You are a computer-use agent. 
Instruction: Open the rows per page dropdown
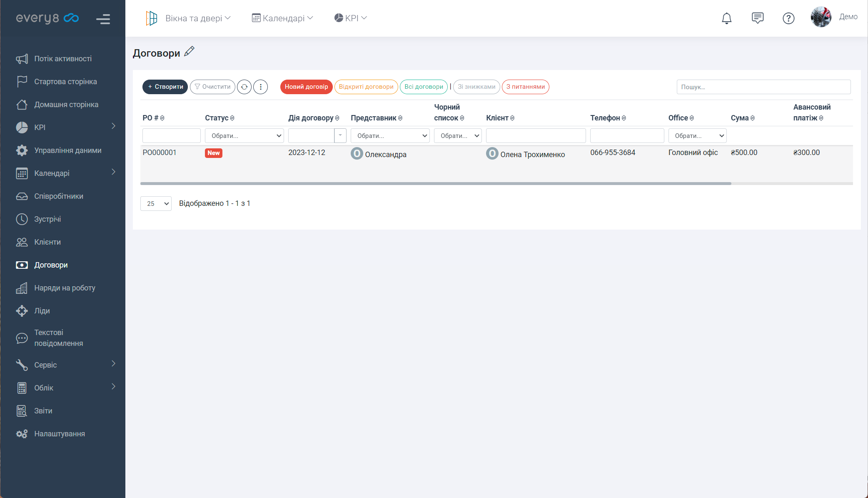(156, 204)
